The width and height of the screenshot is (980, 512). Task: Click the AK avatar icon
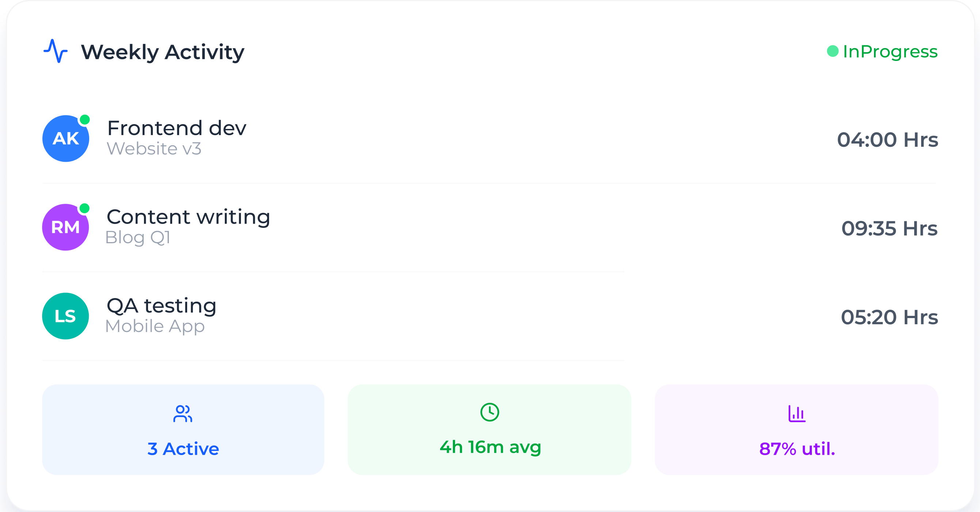pyautogui.click(x=65, y=139)
